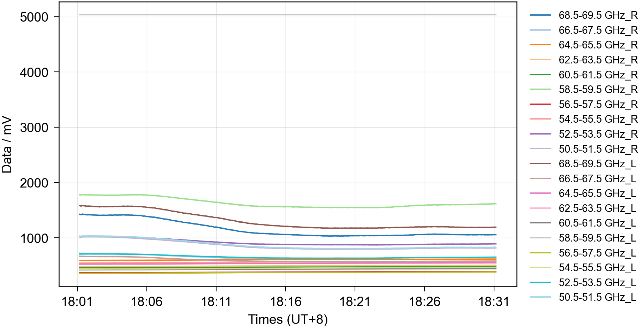Screen dimensions: 644x328
Task: Click the 18:16 time axis tick label
Action: pyautogui.click(x=286, y=302)
